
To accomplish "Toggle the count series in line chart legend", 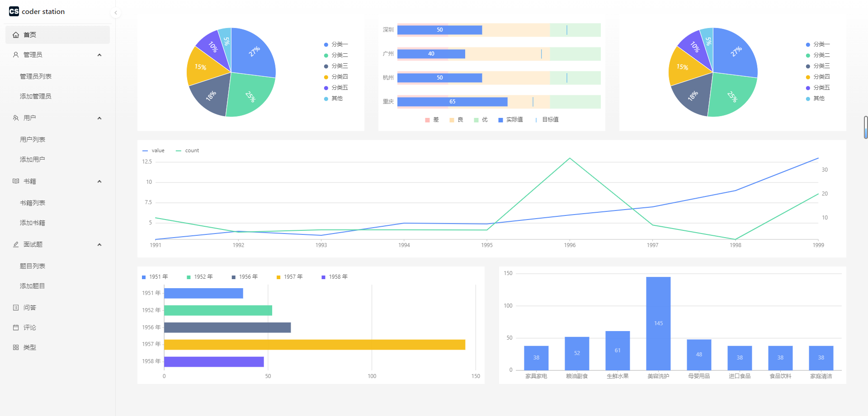I will (187, 150).
